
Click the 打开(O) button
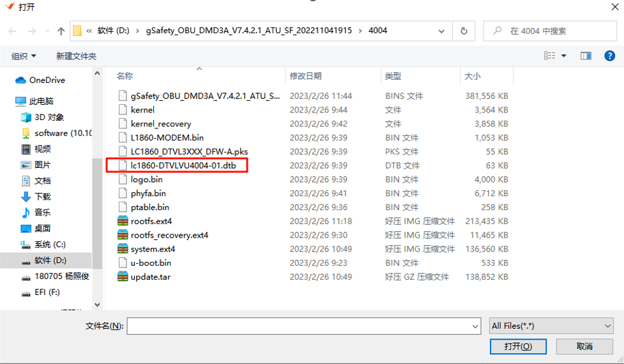(x=517, y=346)
